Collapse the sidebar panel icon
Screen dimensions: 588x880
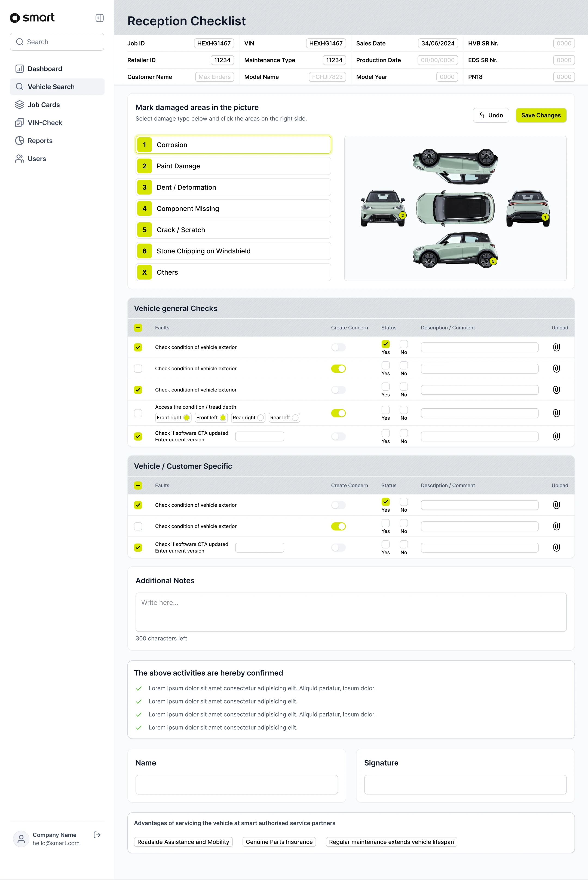pyautogui.click(x=99, y=18)
